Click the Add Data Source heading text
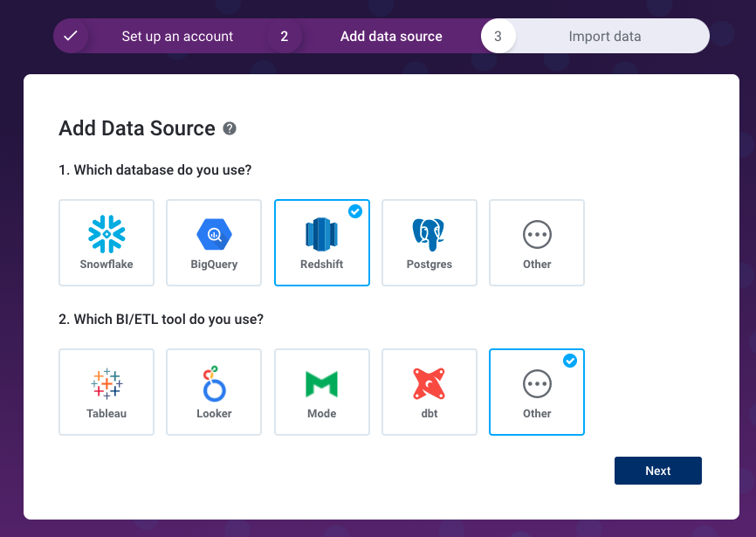The image size is (756, 537). coord(137,128)
